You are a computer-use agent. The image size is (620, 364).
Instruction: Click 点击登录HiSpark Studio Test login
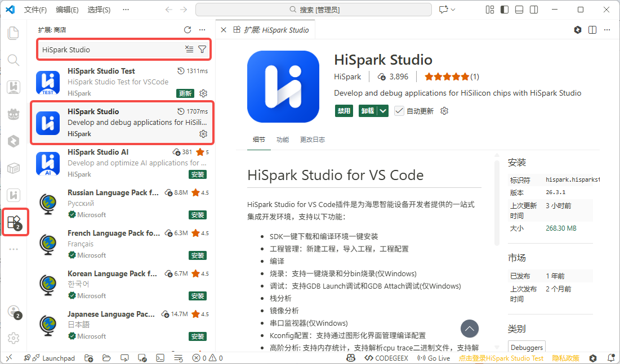501,358
